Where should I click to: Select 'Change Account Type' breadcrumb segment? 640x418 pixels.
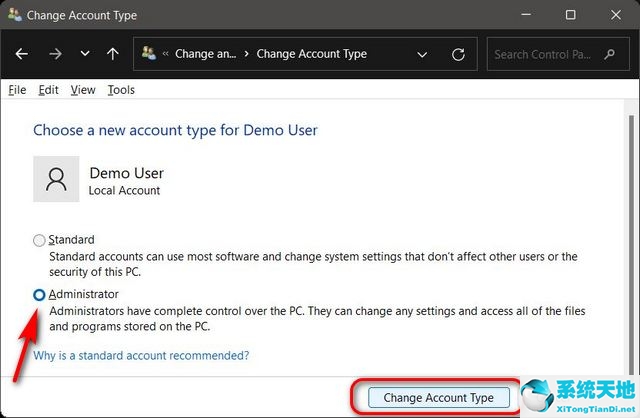click(311, 54)
